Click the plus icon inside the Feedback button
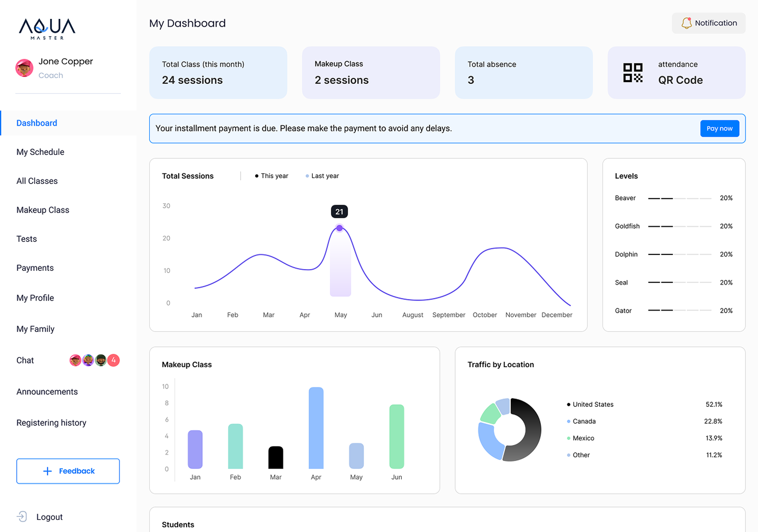This screenshot has height=532, width=758. pyautogui.click(x=47, y=471)
